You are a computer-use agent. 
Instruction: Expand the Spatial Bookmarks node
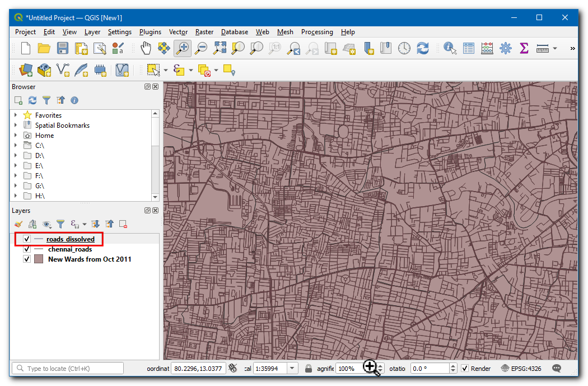click(x=16, y=125)
